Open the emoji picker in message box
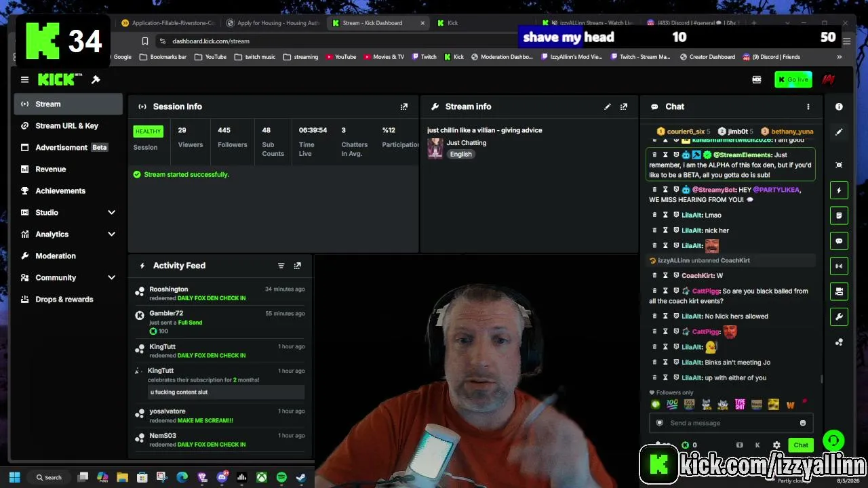Image resolution: width=868 pixels, height=488 pixels. pyautogui.click(x=803, y=423)
